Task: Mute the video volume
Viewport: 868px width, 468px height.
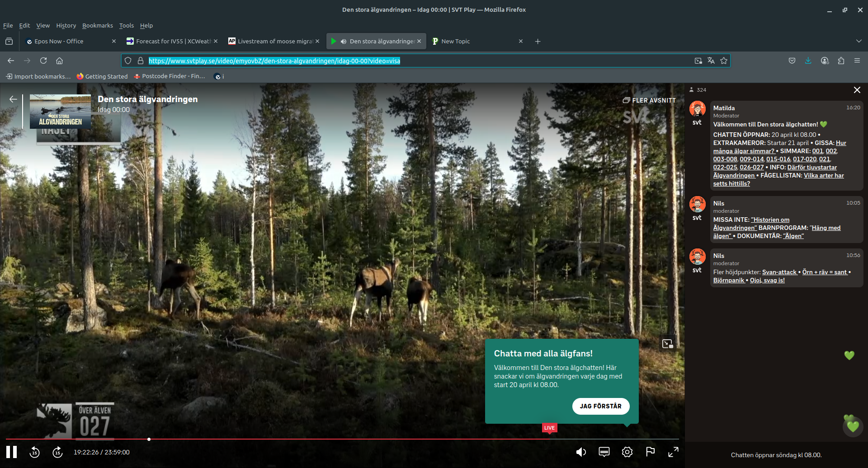Action: (x=581, y=452)
